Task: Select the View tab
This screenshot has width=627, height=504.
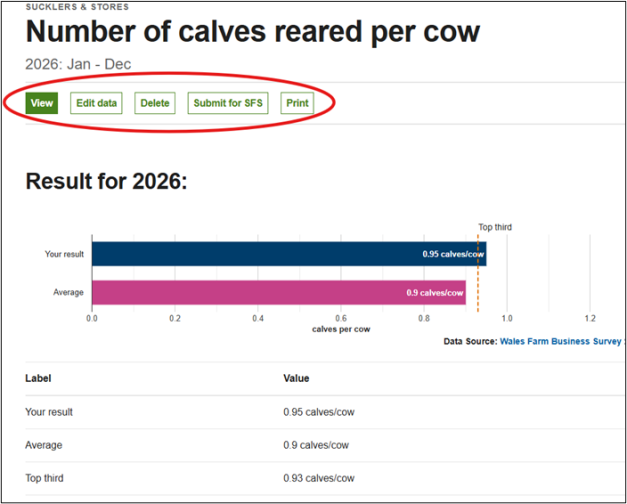Action: pos(41,103)
